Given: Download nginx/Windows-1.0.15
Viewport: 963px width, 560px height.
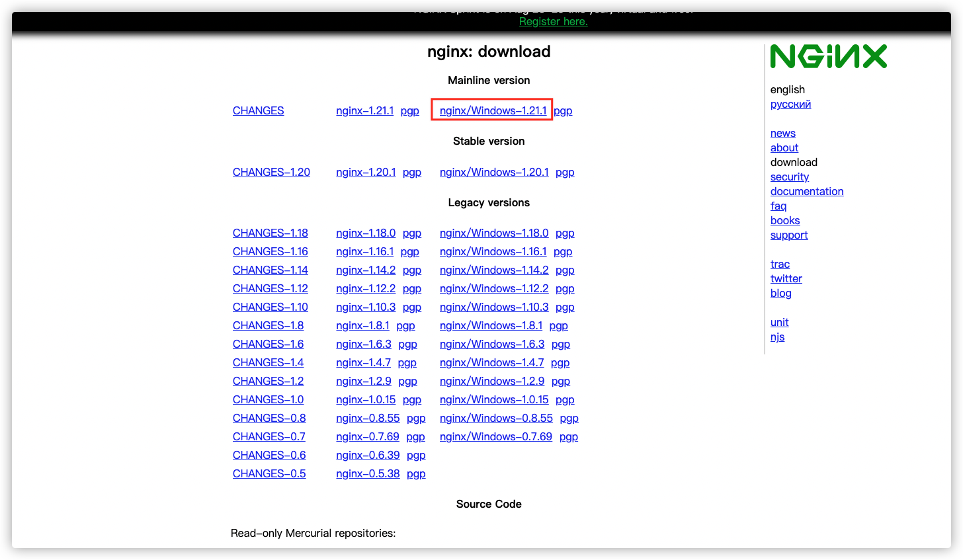Looking at the screenshot, I should (494, 400).
